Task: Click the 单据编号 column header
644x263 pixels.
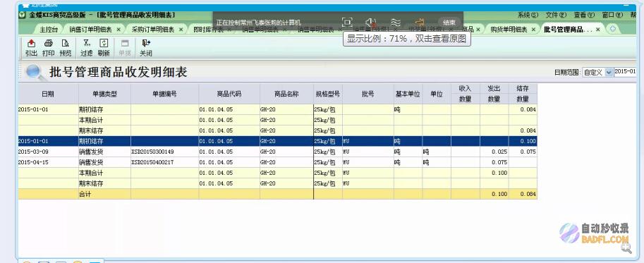Action: pos(164,94)
